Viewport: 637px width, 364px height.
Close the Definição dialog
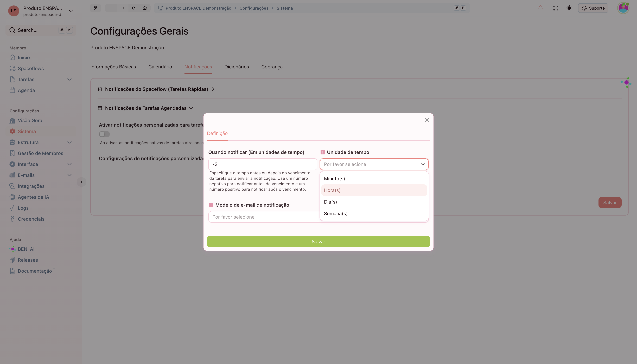(427, 120)
